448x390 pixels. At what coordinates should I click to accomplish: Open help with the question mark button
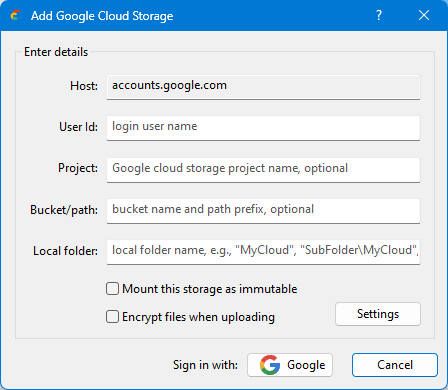[x=379, y=15]
